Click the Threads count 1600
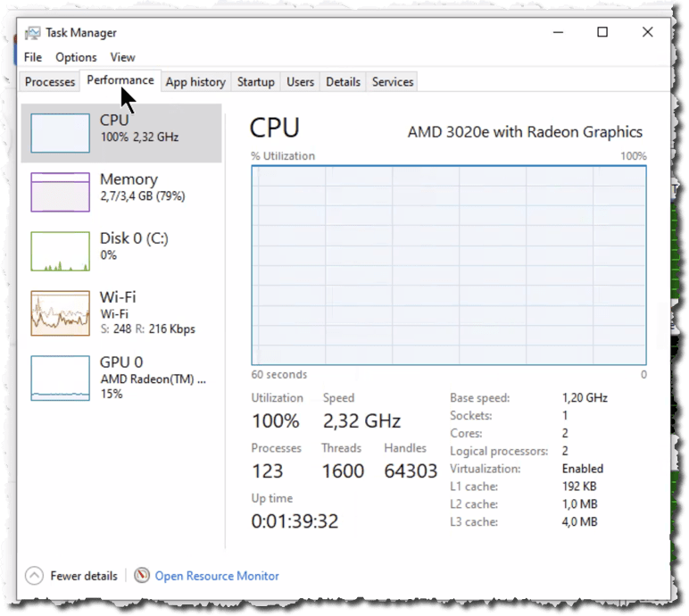Image resolution: width=689 pixels, height=616 pixels. (x=344, y=470)
